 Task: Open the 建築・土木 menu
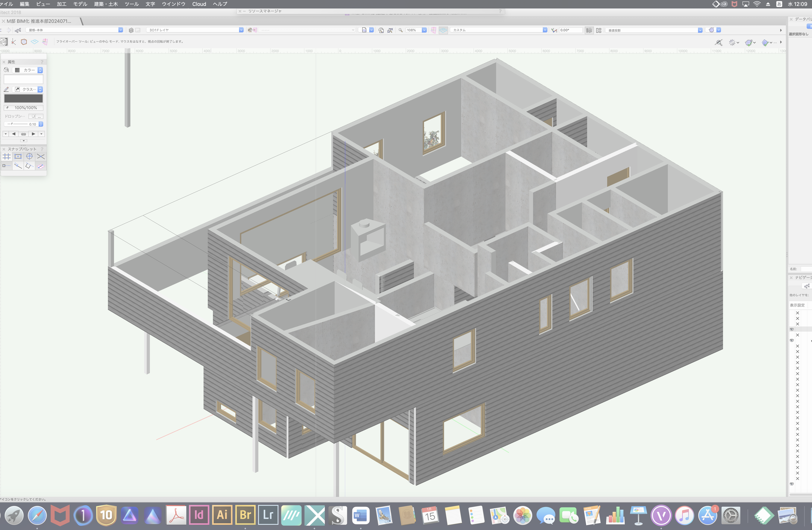tap(106, 4)
